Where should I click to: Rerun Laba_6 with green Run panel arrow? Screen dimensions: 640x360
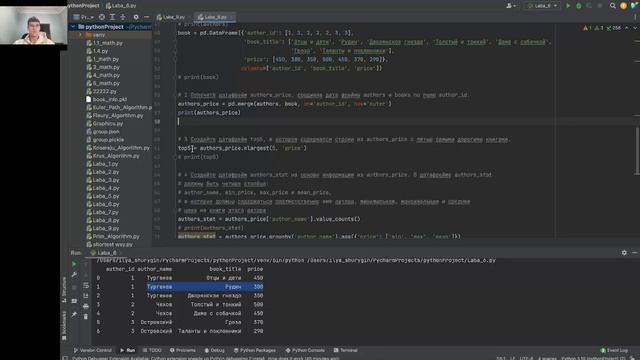[74, 264]
